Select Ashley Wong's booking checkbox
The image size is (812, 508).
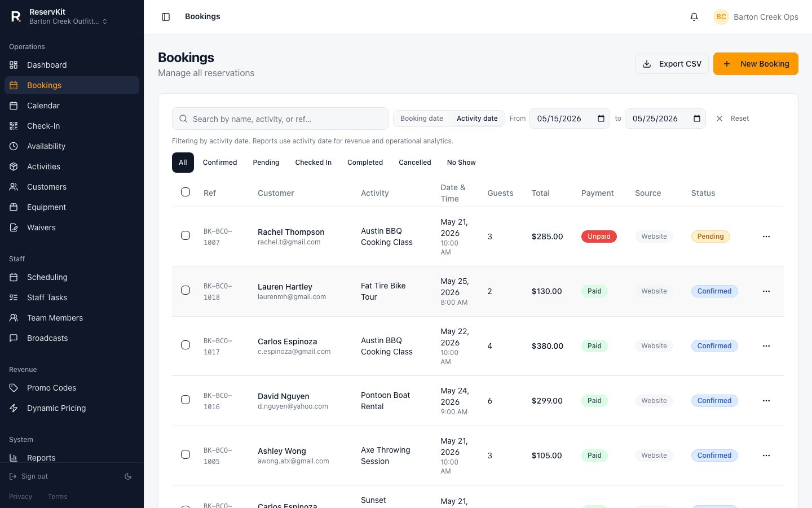click(186, 454)
